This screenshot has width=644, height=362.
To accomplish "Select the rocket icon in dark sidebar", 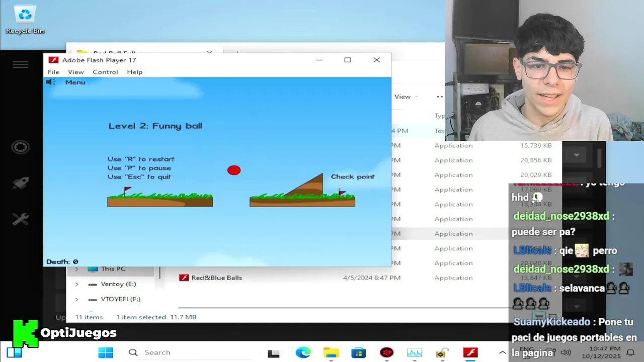I will click(x=21, y=183).
